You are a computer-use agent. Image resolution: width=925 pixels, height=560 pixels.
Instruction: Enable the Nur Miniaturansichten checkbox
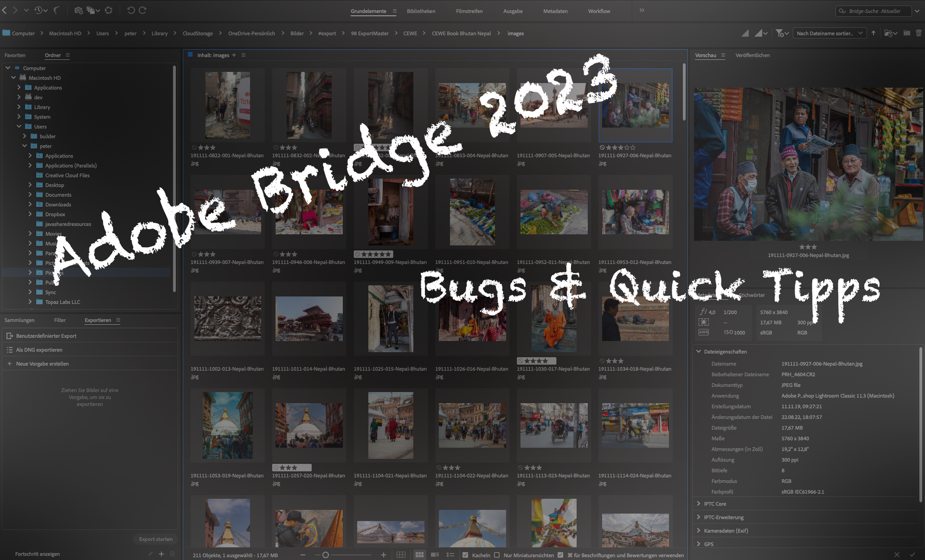click(497, 555)
